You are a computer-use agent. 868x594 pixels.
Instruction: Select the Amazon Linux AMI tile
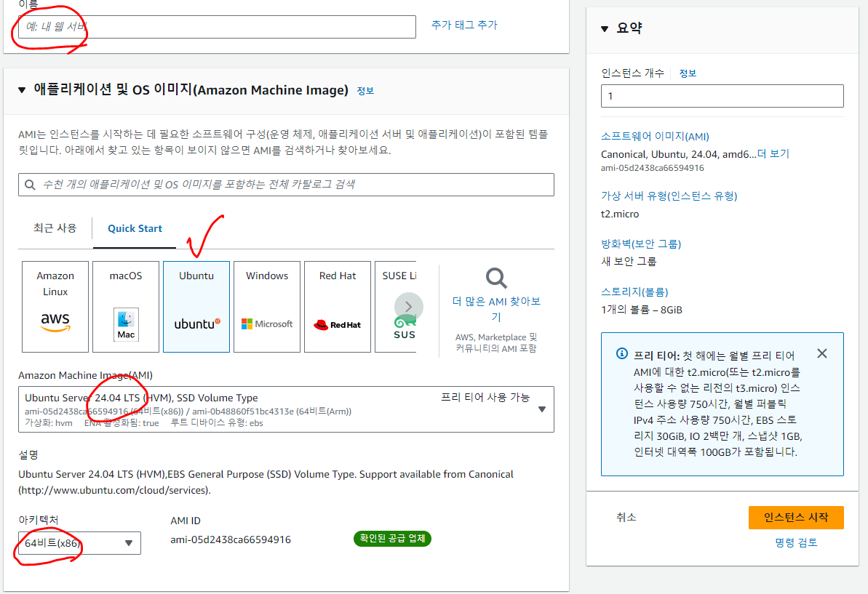(x=55, y=307)
